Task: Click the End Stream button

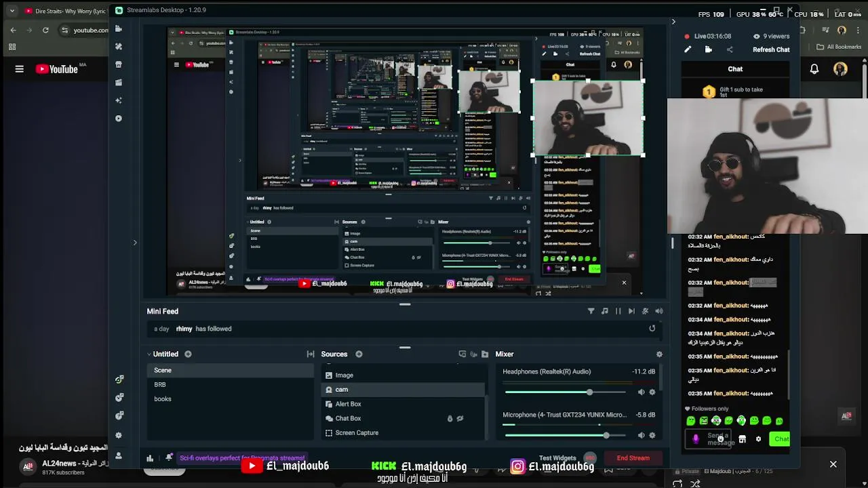Action: click(x=633, y=458)
